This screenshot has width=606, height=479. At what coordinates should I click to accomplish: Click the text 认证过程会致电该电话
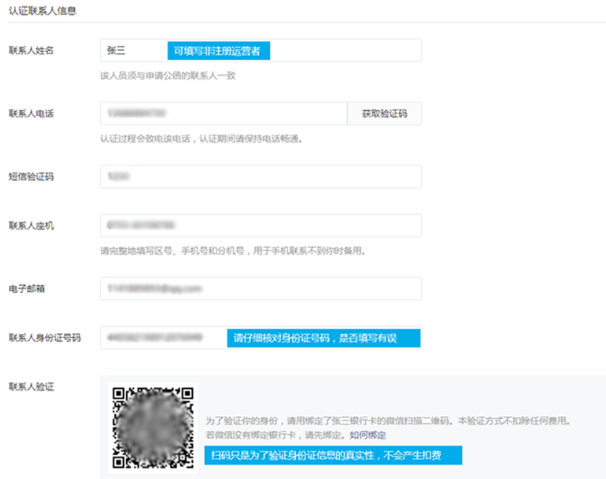[x=145, y=139]
